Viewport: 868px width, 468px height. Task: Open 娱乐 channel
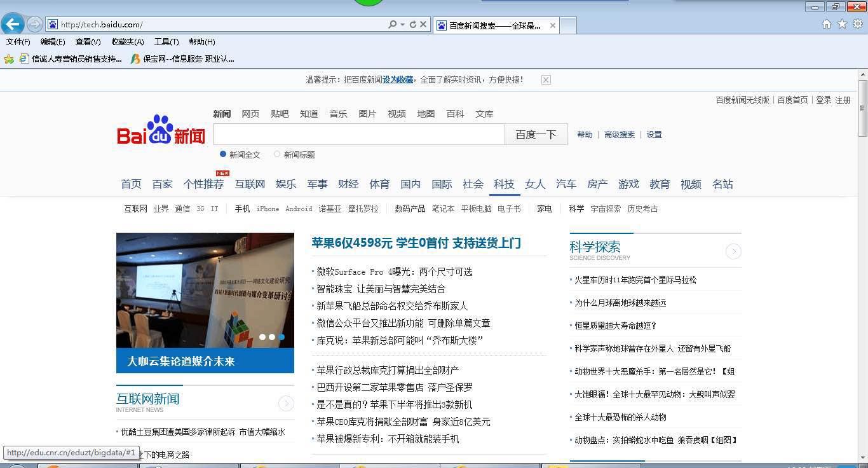click(x=286, y=184)
